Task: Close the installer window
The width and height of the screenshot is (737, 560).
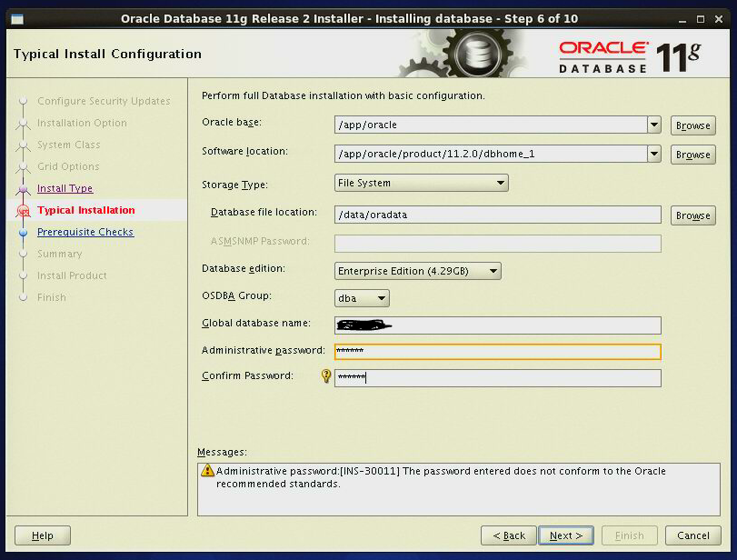Action: (x=719, y=19)
